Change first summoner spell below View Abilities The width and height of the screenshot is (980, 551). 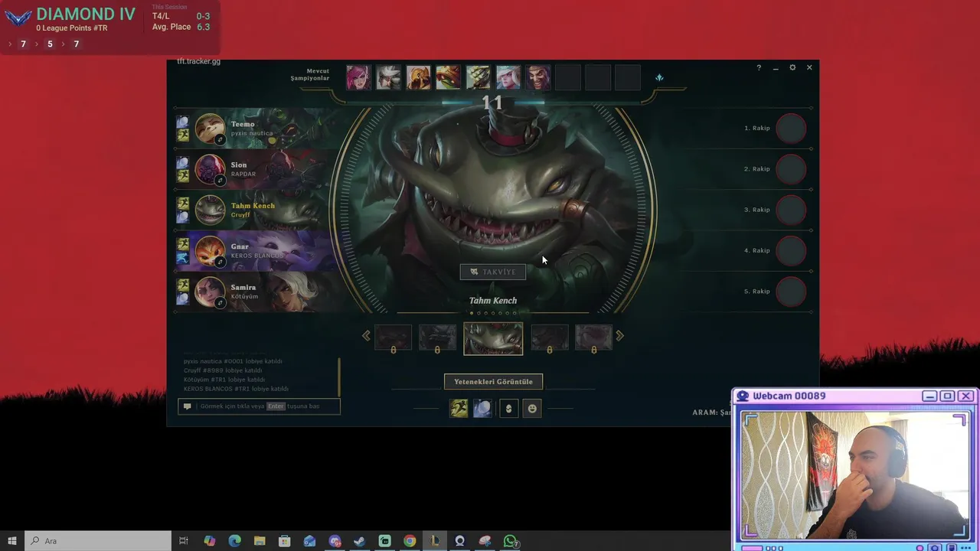pyautogui.click(x=459, y=409)
